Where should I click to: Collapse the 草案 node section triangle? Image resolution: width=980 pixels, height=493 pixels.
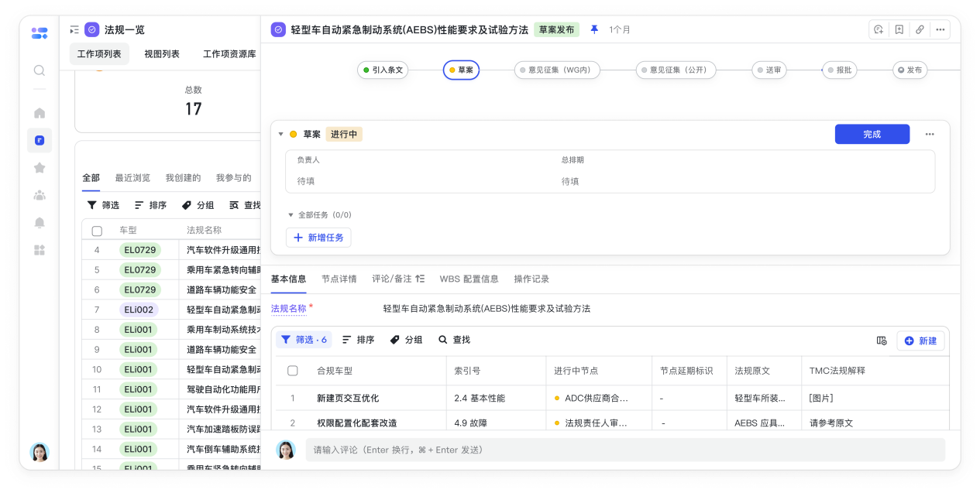click(280, 135)
